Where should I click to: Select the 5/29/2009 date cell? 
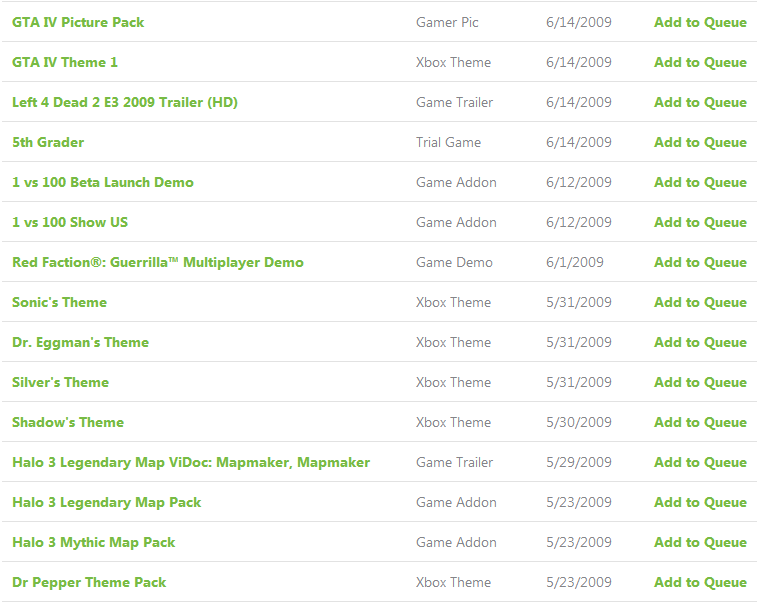click(x=579, y=463)
